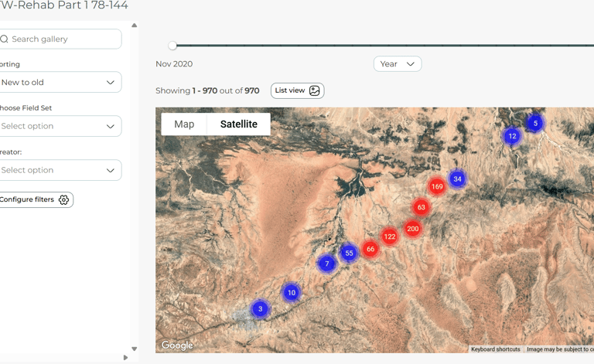
Task: Click the horizontal scroll right arrow
Action: coord(125,358)
